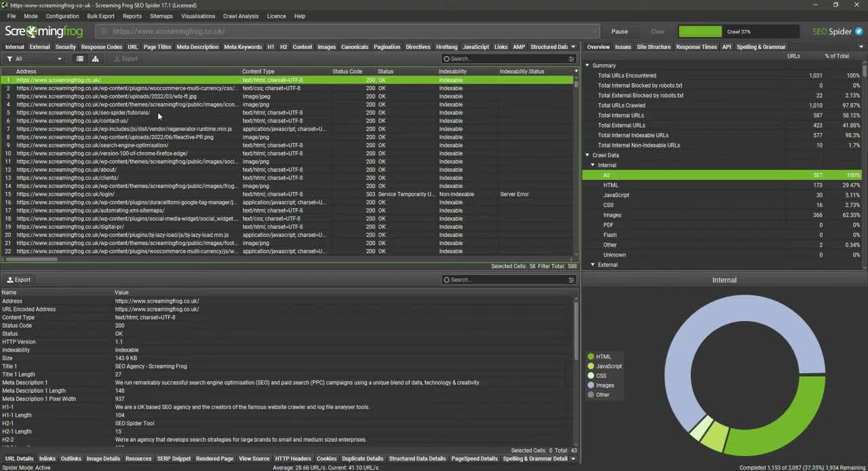
Task: Sort by the Status Code column header
Action: click(347, 71)
